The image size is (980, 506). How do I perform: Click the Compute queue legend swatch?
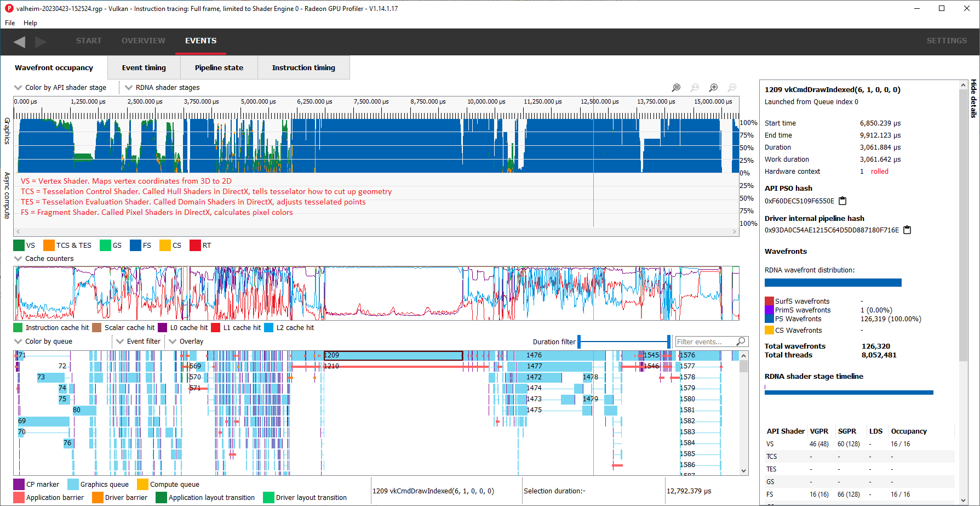click(x=142, y=484)
